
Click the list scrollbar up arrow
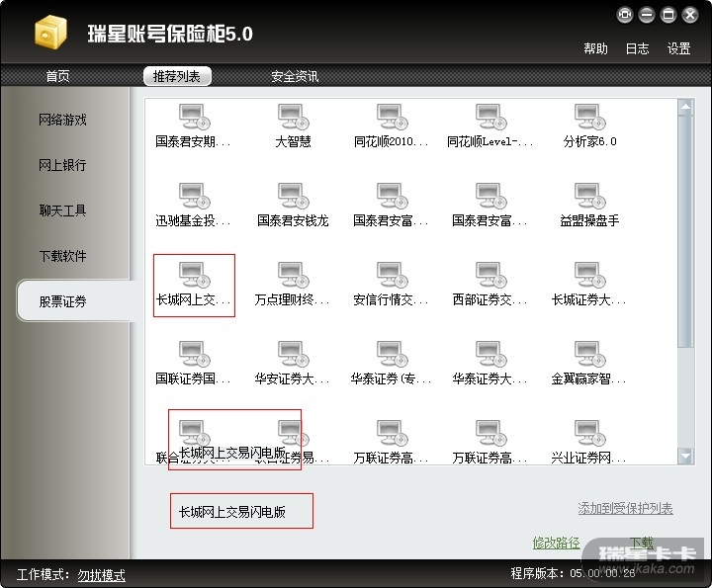(x=685, y=107)
